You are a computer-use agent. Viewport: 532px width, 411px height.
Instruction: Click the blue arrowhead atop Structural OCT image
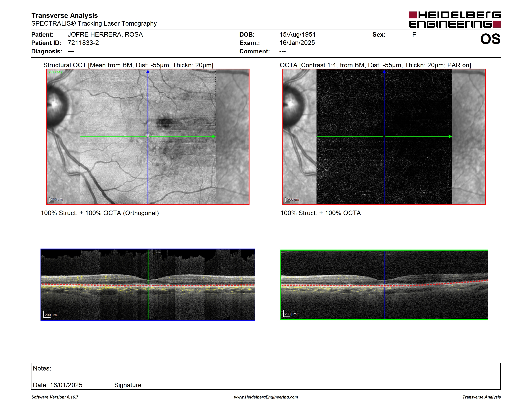[x=148, y=72]
